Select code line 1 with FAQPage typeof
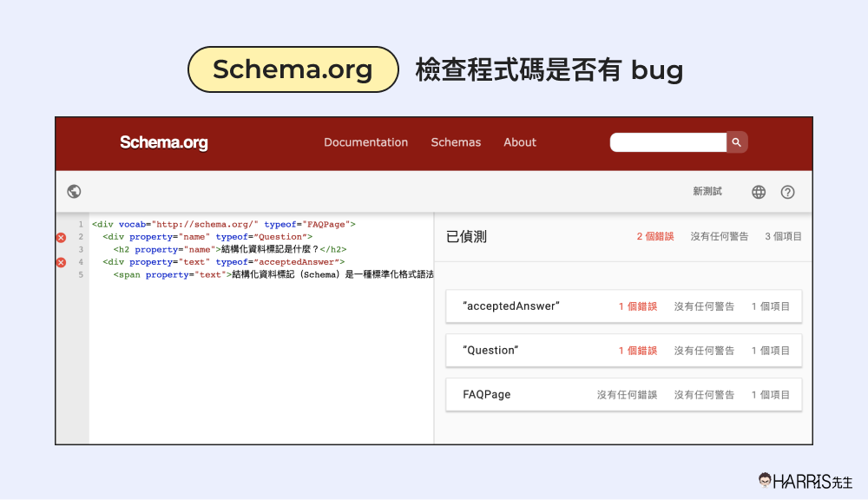 (224, 224)
